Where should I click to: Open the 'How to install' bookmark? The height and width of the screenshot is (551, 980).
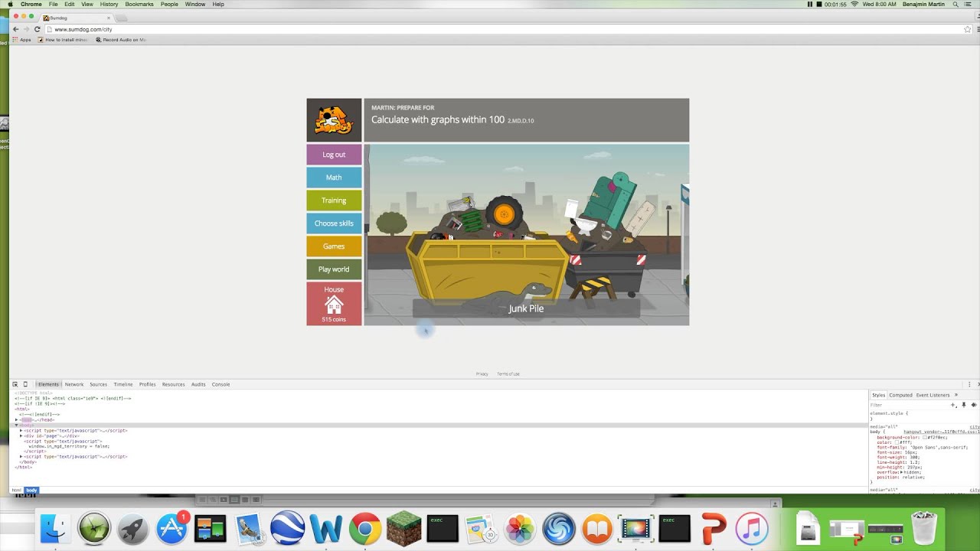point(64,40)
